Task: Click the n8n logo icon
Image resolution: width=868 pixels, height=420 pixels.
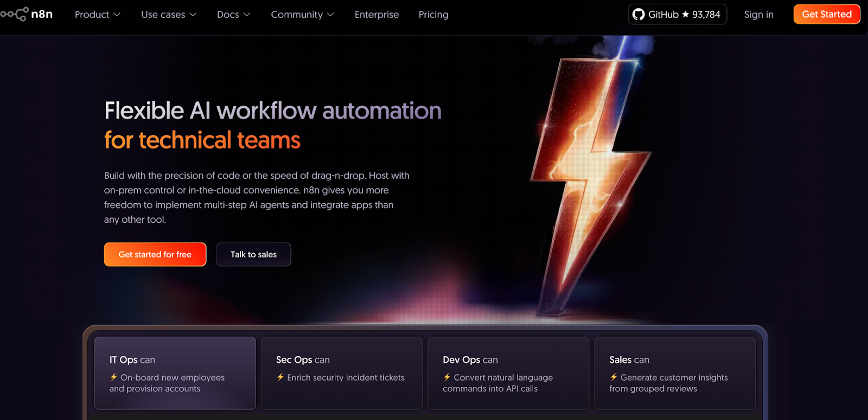Action: [x=15, y=14]
